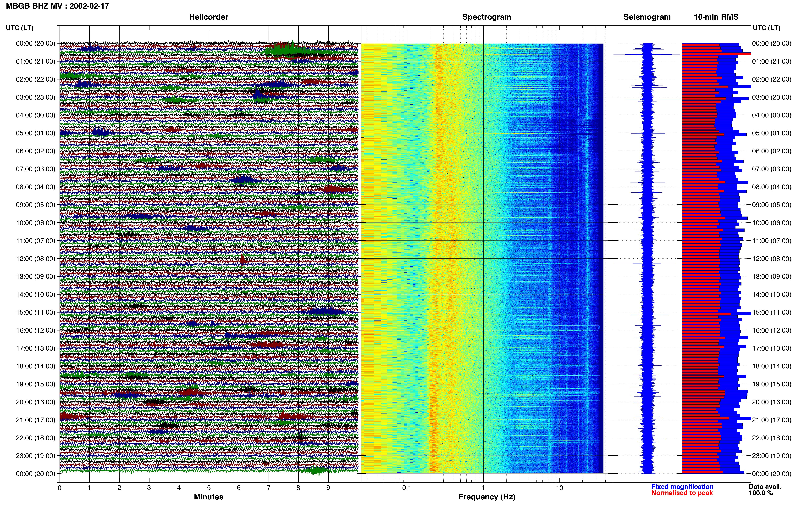
Task: Click frequency tick label '1'
Action: coord(483,488)
